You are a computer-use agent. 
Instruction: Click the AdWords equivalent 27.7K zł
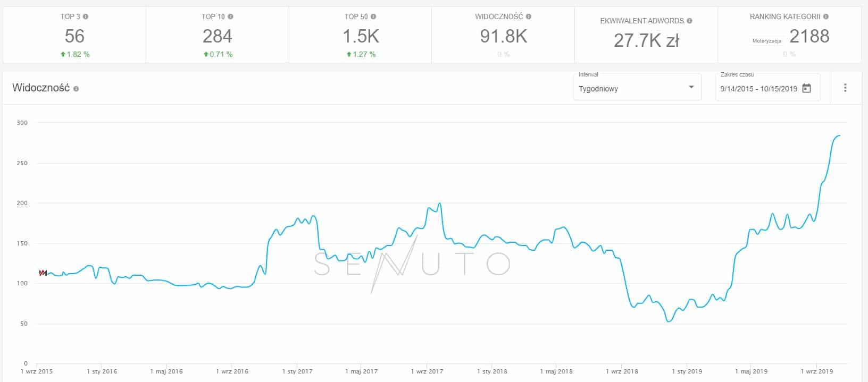tap(646, 40)
